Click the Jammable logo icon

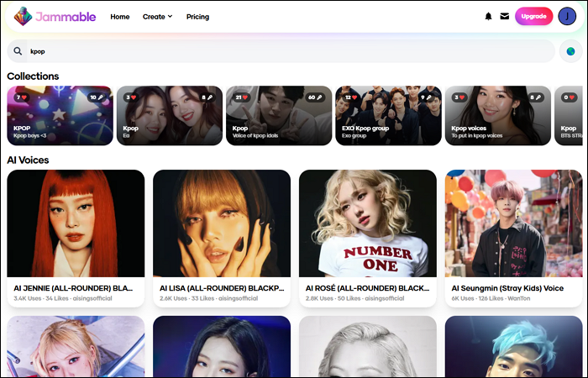click(23, 17)
